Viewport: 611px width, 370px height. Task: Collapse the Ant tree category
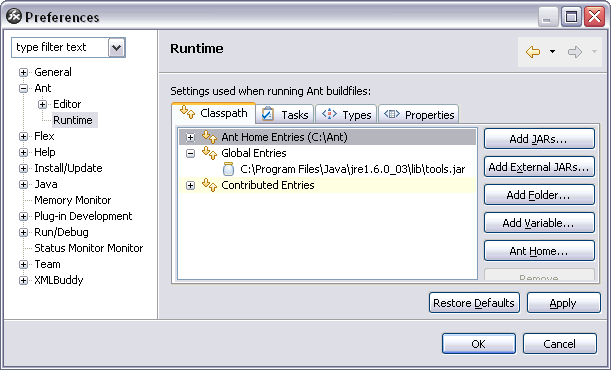23,88
